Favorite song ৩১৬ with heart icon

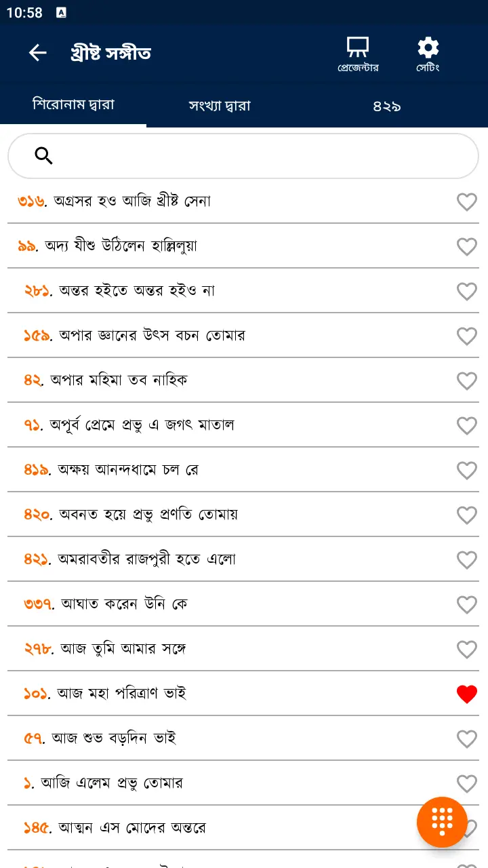coord(466,201)
